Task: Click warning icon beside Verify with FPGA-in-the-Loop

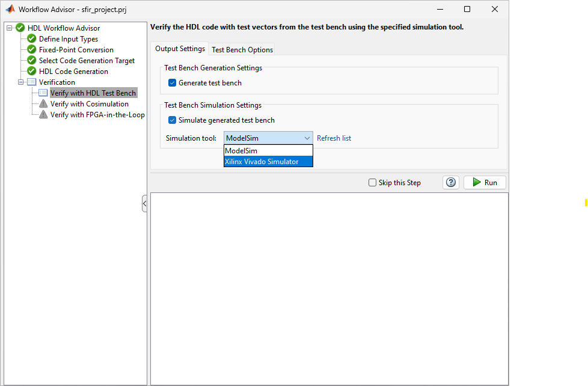Action: (x=43, y=115)
